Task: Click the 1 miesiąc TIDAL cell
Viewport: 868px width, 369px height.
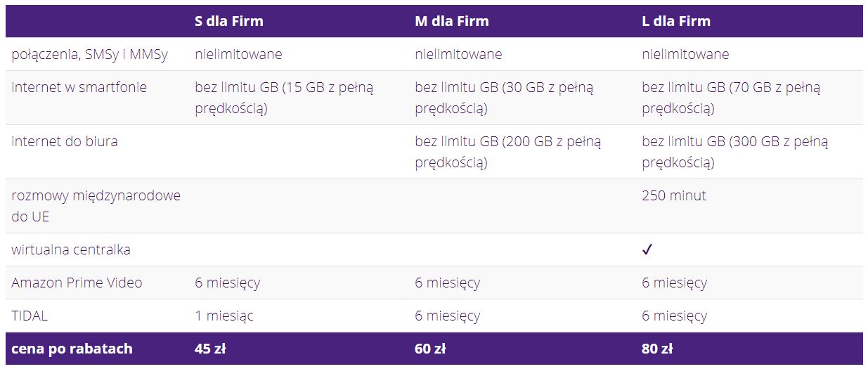Action: (x=224, y=316)
